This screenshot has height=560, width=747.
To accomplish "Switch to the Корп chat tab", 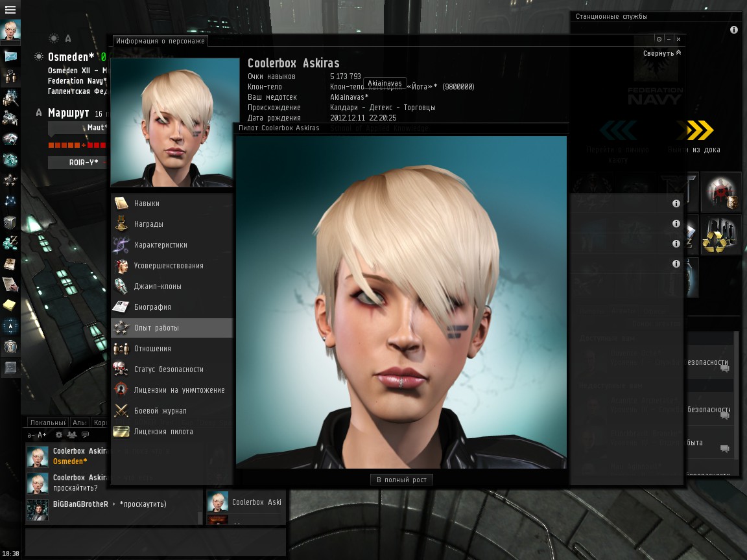I will (100, 423).
